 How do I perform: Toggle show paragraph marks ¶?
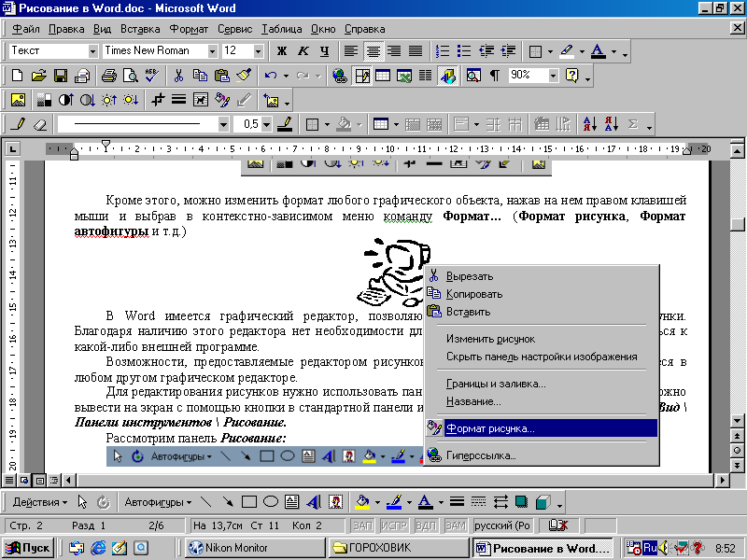click(495, 76)
